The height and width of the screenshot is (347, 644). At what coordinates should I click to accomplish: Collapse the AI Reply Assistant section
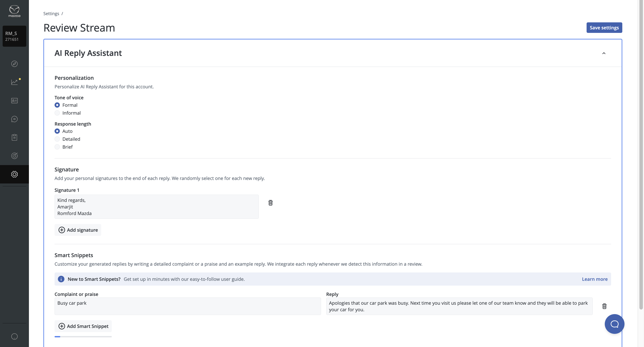pos(603,53)
